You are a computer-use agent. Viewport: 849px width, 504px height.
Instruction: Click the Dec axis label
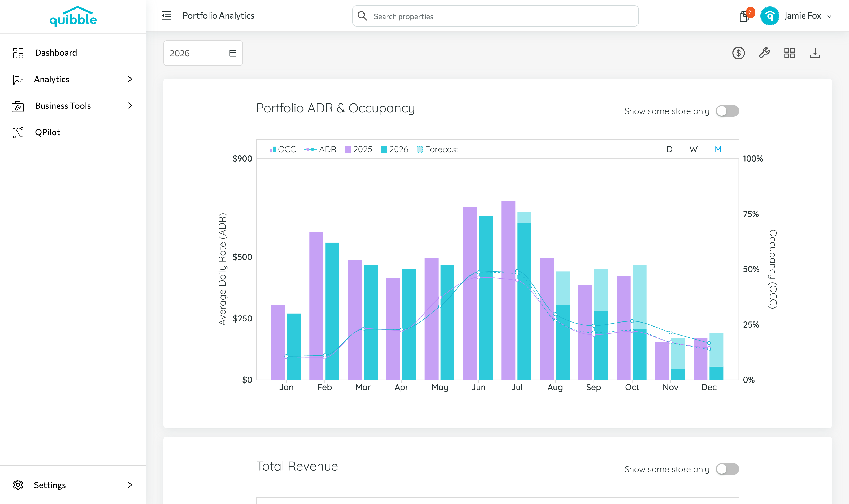(x=709, y=388)
